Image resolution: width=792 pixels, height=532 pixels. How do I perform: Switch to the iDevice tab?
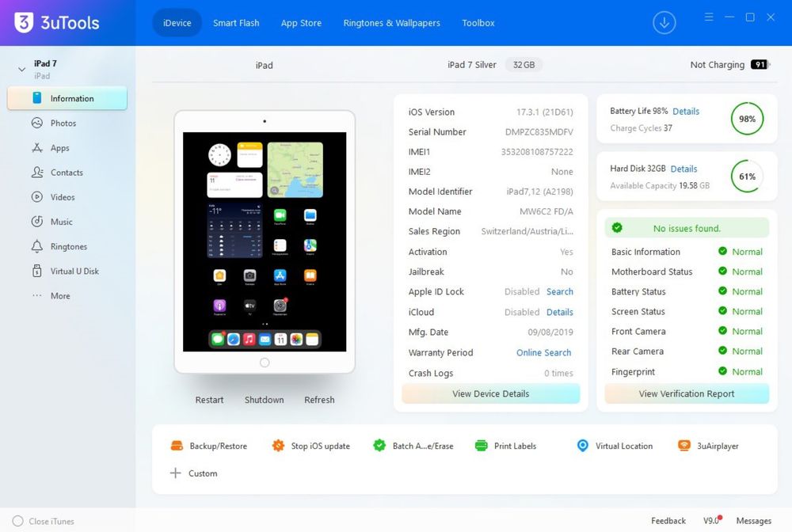point(177,23)
